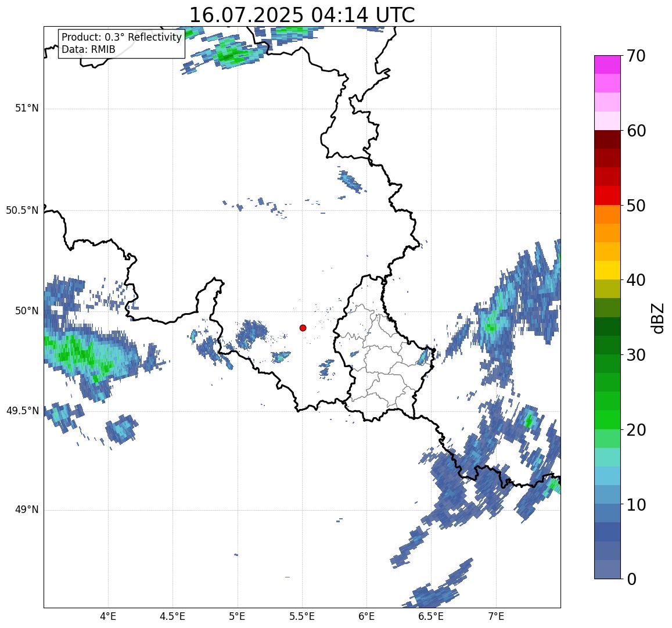The image size is (672, 628).
Task: Click the "5.5°E" longitude label
Action: pyautogui.click(x=302, y=616)
